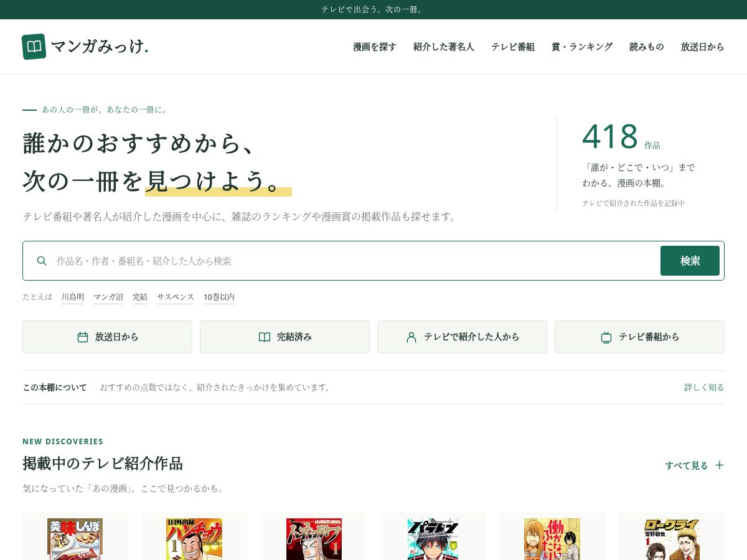Click the テレビ番組から shortcut button
The height and width of the screenshot is (560, 747).
coord(639,337)
